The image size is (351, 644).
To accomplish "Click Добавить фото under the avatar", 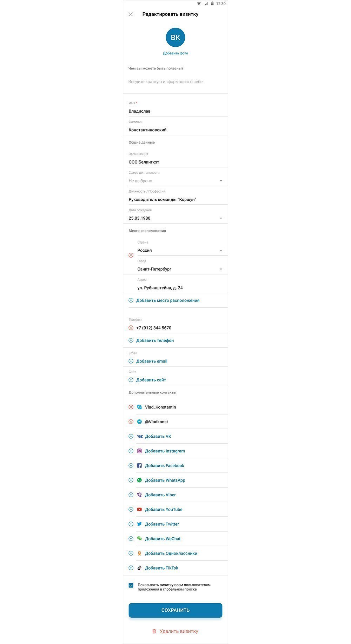I will tap(175, 53).
